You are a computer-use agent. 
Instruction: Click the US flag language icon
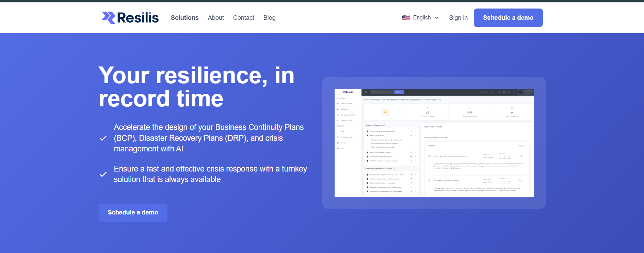click(406, 18)
